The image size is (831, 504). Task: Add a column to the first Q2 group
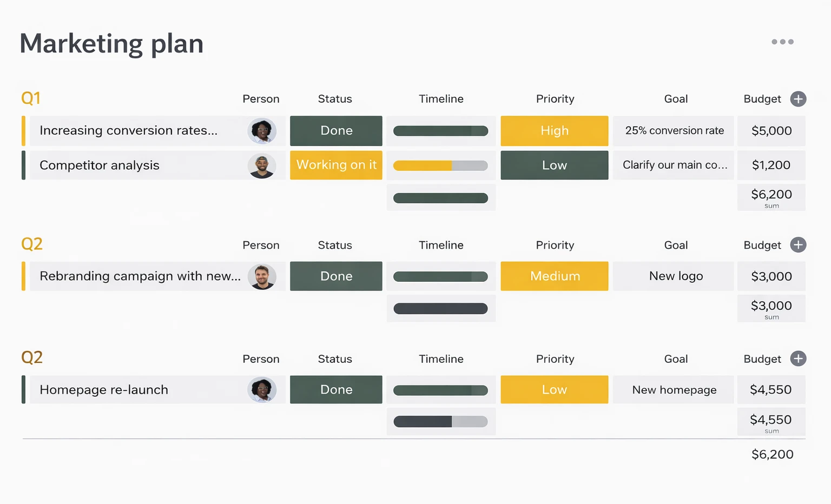click(798, 245)
